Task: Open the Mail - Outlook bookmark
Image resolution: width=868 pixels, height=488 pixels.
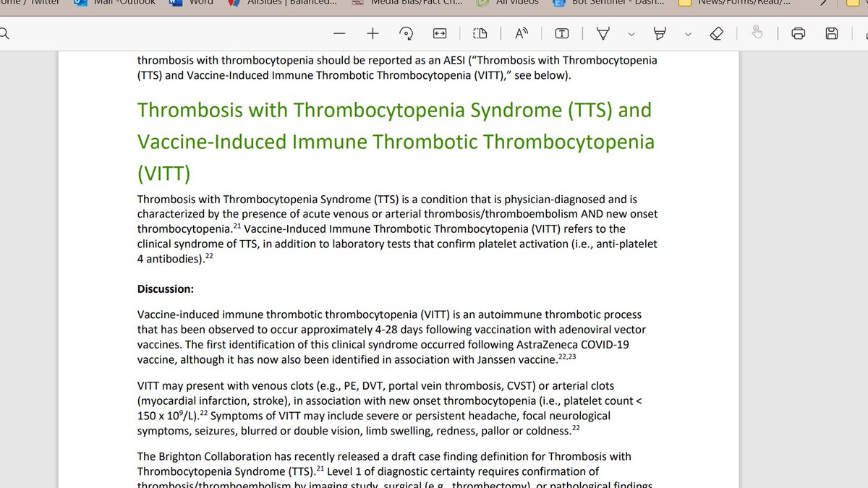Action: click(x=116, y=3)
